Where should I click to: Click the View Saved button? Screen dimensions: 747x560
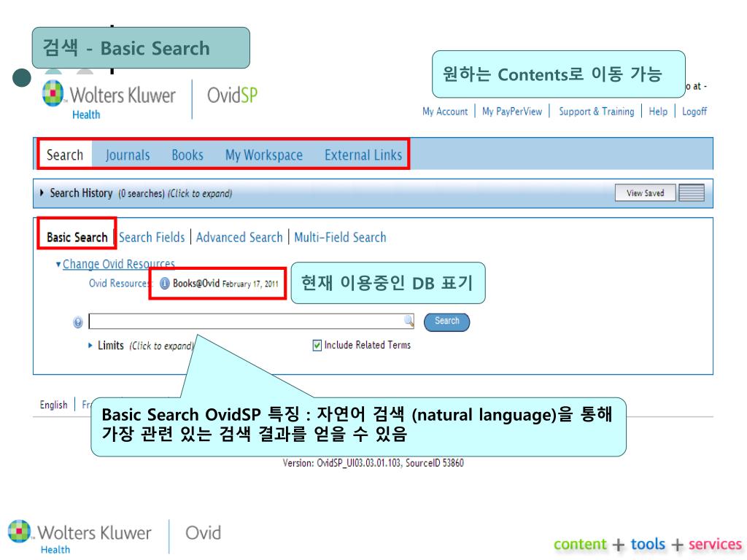(x=645, y=192)
